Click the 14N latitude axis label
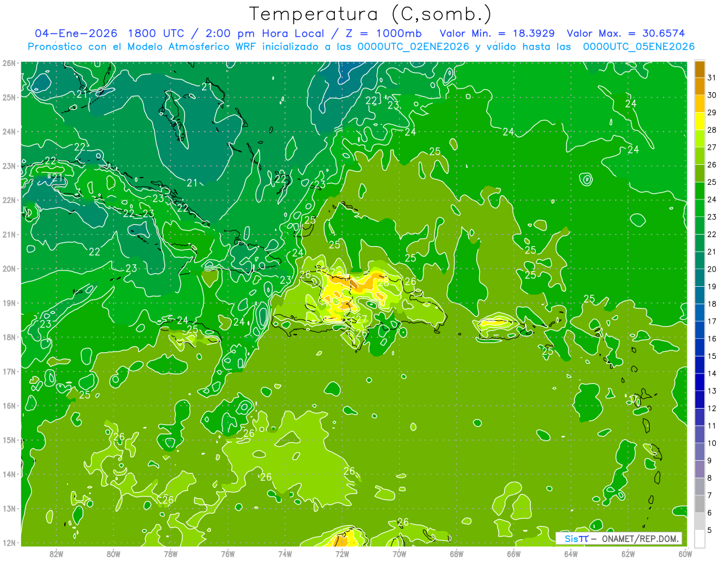Viewport: 728px width, 562px height. 8,474
